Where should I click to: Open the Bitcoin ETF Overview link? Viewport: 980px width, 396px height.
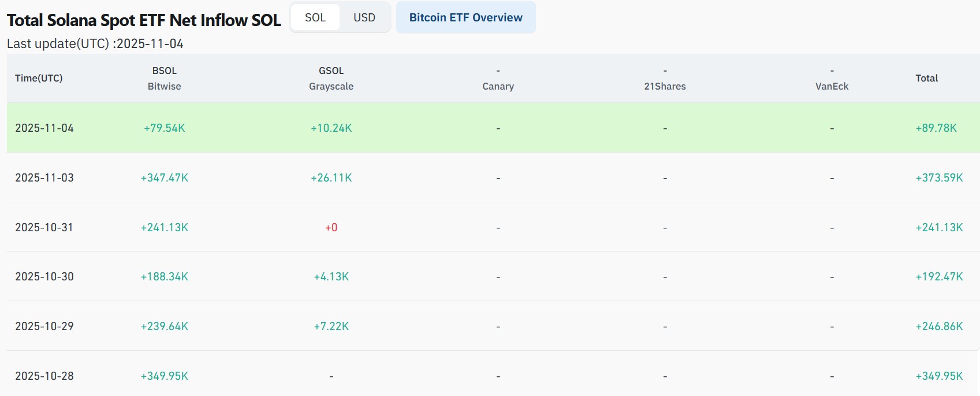465,18
